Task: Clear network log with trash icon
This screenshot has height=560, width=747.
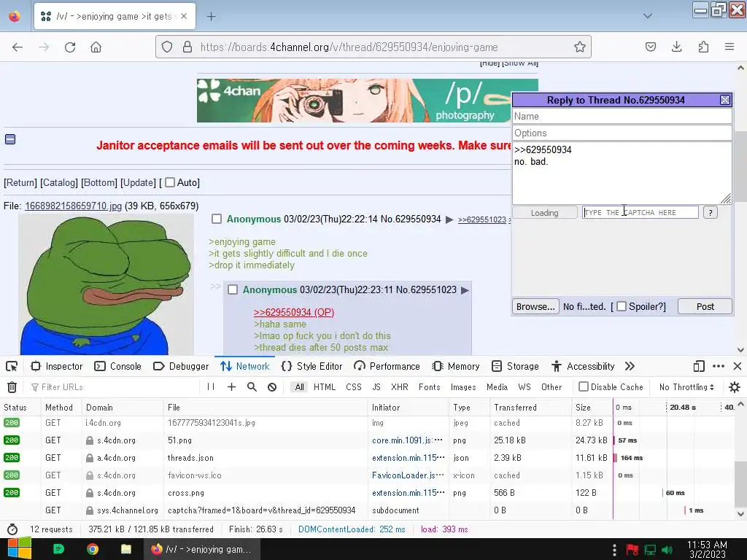Action: [12, 387]
